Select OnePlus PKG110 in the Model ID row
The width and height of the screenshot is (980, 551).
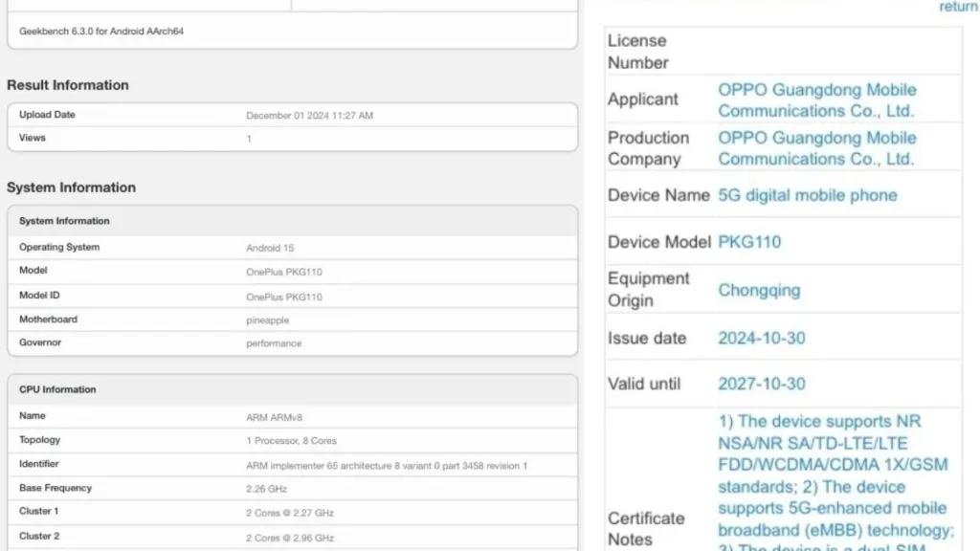pyautogui.click(x=284, y=298)
